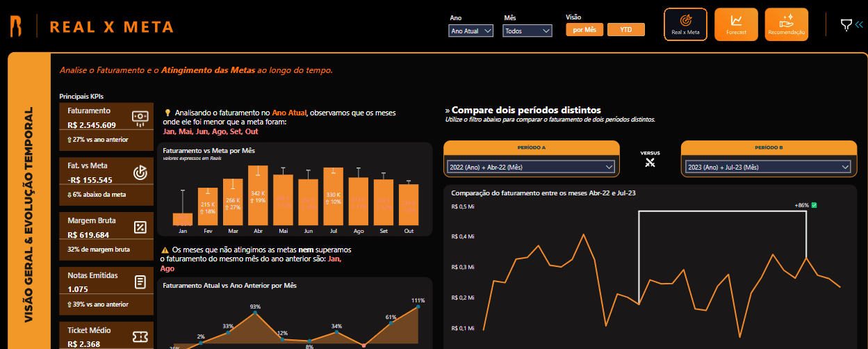Open the Recomendação page
Screen dimensions: 868x349
pos(787,25)
